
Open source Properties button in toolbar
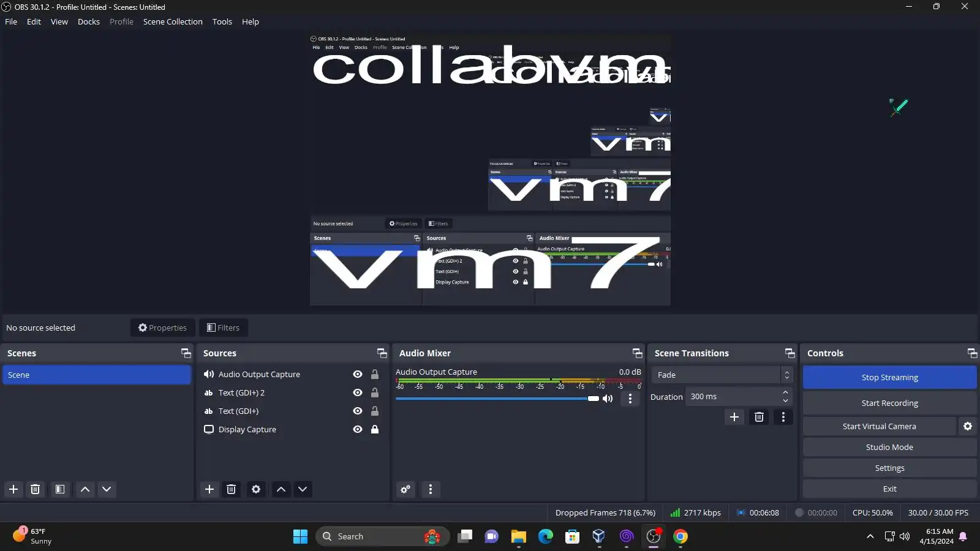(163, 328)
